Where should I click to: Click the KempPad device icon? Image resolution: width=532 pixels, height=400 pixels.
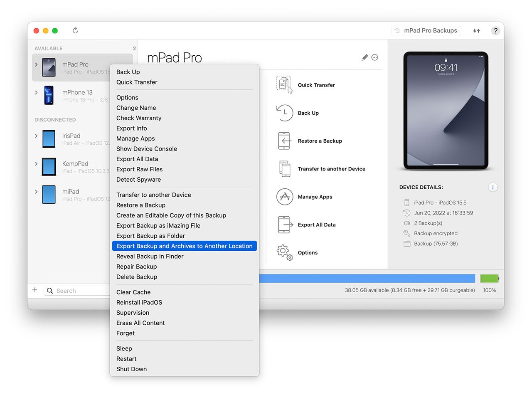point(49,167)
